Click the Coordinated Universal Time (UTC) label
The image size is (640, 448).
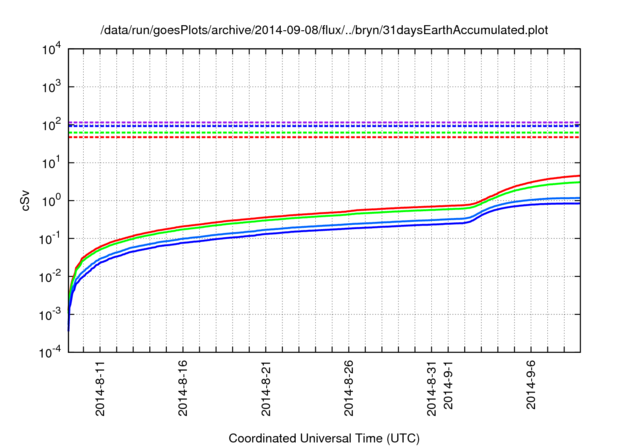(x=324, y=438)
